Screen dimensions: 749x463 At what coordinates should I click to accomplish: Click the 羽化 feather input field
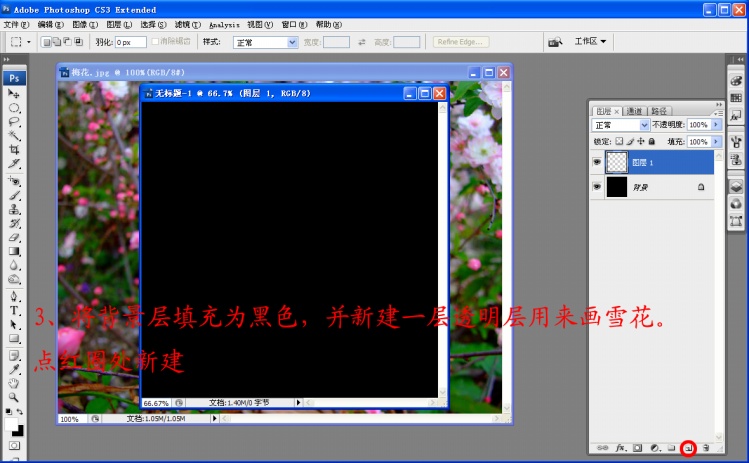click(x=130, y=43)
